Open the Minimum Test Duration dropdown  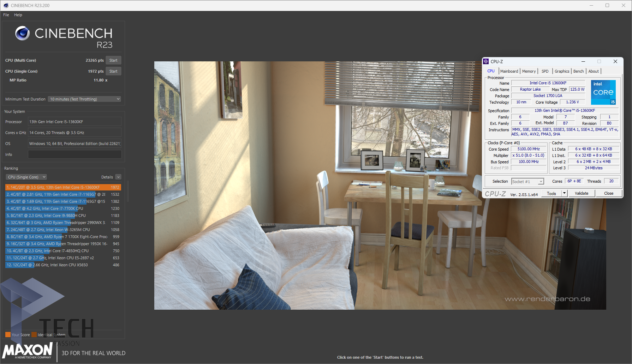pos(84,99)
